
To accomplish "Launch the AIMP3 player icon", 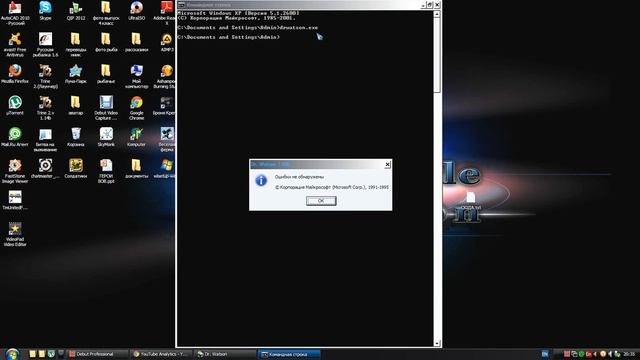I will [x=167, y=42].
